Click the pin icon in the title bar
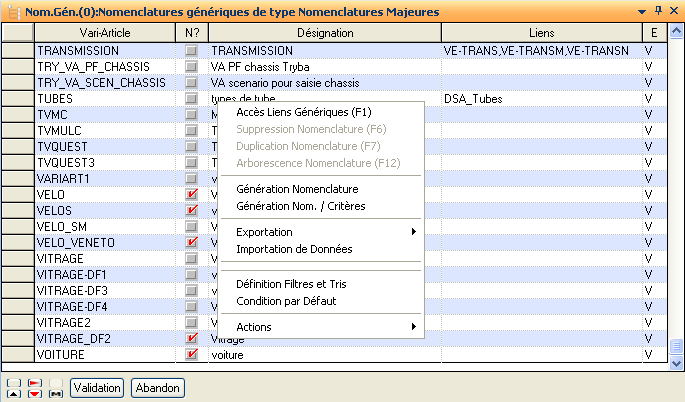This screenshot has height=402, width=685. pyautogui.click(x=657, y=10)
